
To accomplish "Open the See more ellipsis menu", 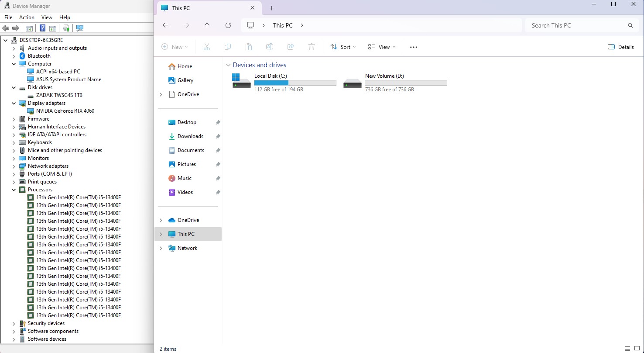I will click(x=414, y=47).
